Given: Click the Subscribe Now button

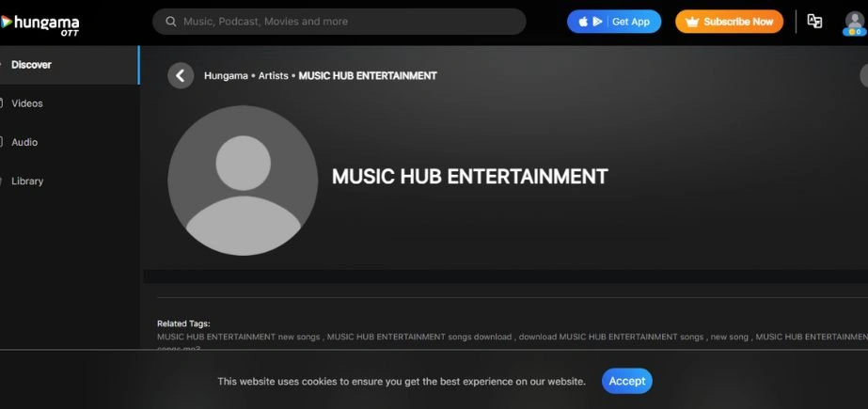Looking at the screenshot, I should click(x=729, y=22).
